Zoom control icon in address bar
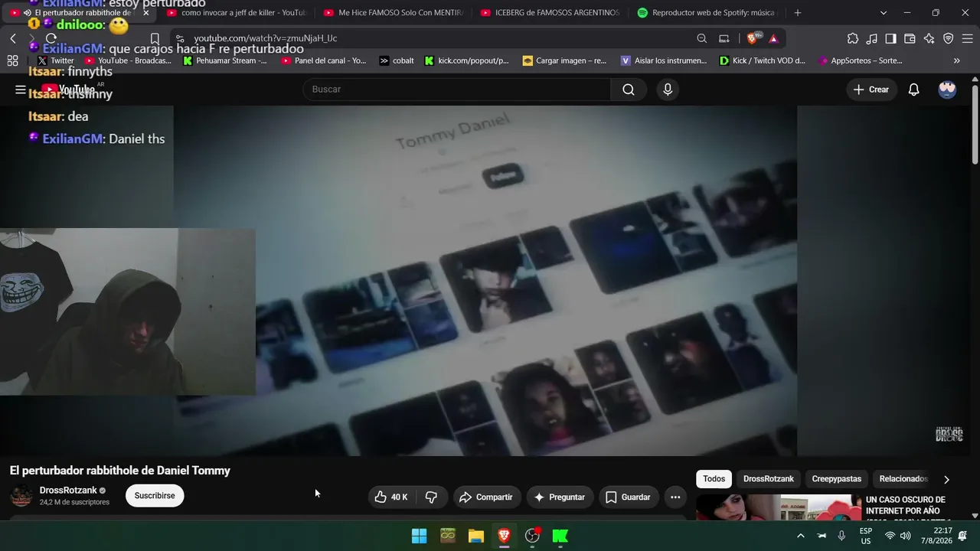 (702, 38)
